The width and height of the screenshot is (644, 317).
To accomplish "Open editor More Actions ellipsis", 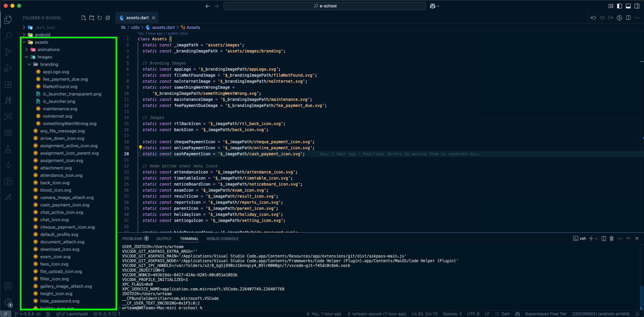I will [637, 18].
